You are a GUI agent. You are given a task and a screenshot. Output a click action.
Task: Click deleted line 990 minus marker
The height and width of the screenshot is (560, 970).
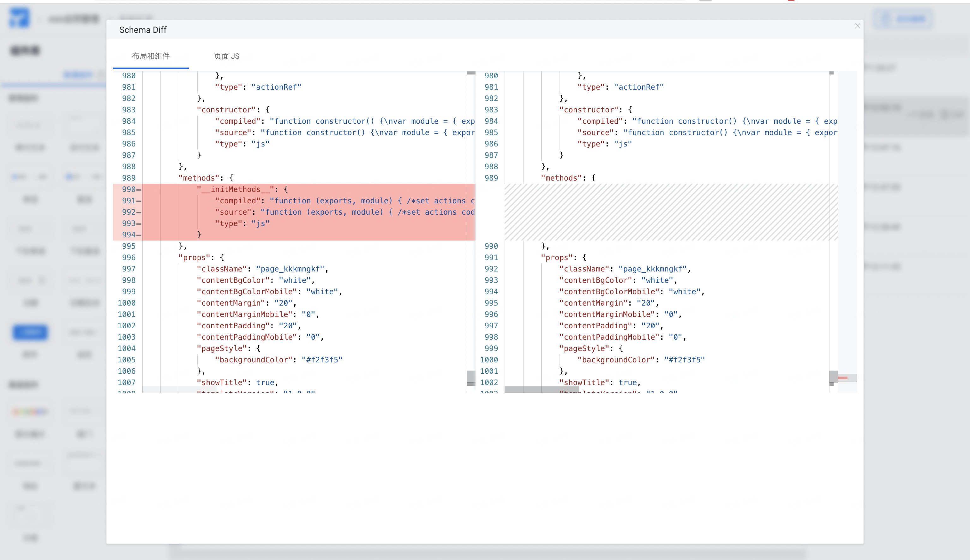tap(139, 190)
